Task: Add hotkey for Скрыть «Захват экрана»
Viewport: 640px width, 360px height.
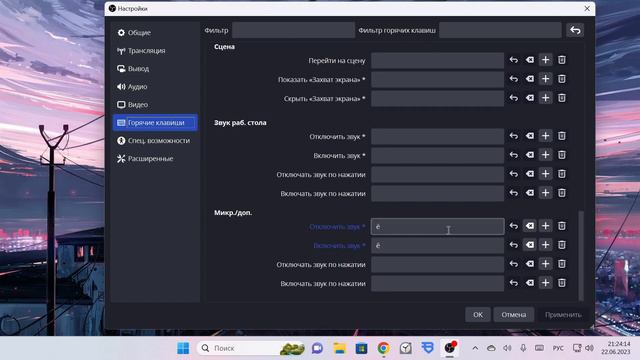Action: [x=545, y=98]
